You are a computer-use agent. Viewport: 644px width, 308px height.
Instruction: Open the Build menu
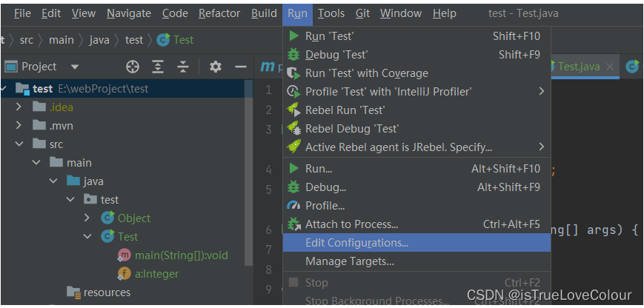coord(264,13)
